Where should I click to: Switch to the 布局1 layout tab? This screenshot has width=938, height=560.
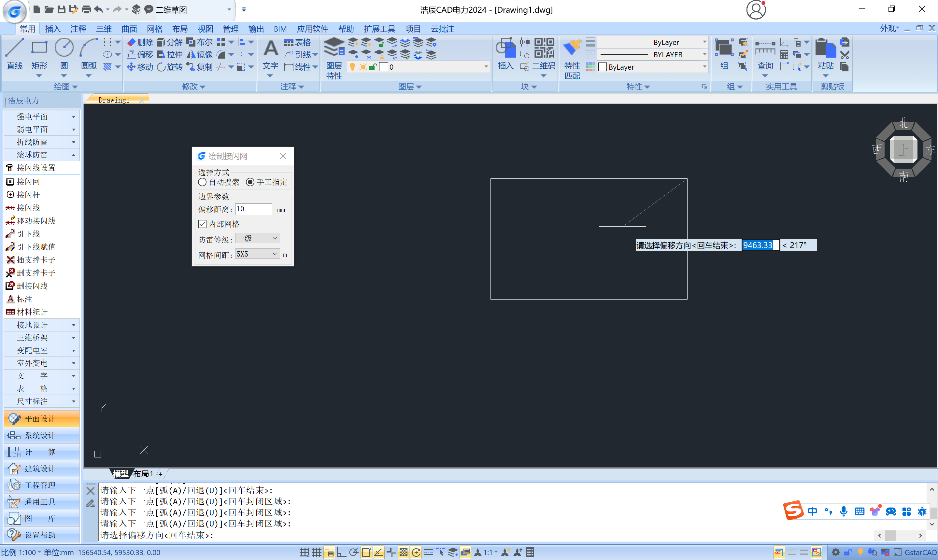pos(143,474)
